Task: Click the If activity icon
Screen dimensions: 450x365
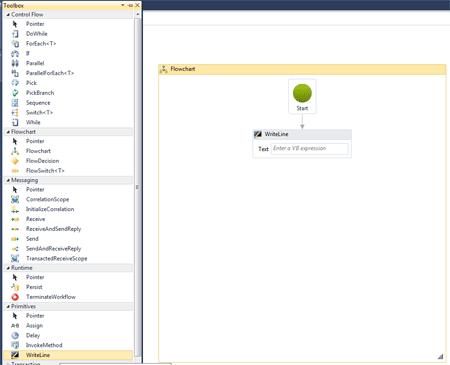Action: pyautogui.click(x=15, y=53)
